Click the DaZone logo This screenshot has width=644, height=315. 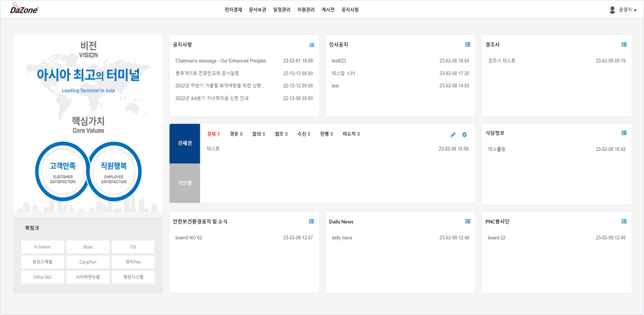point(24,9)
